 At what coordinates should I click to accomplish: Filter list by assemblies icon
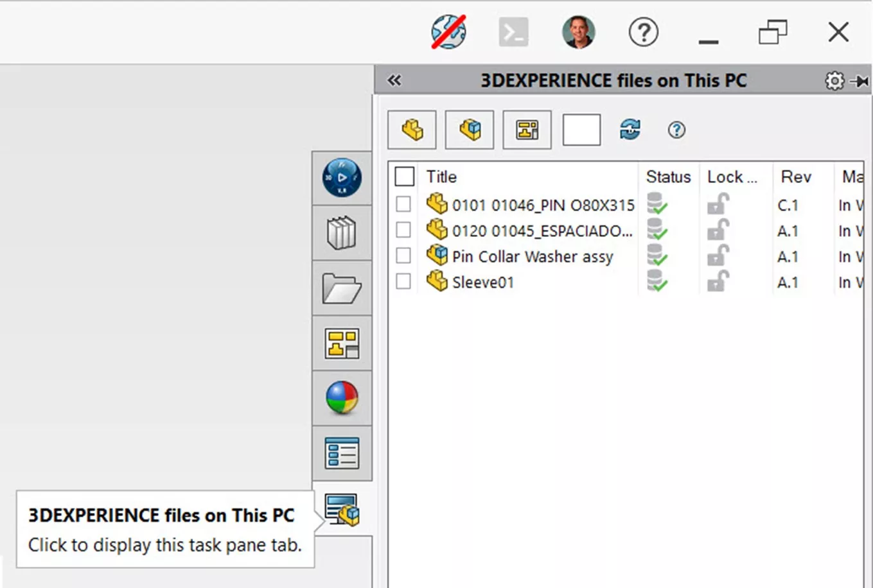click(x=470, y=130)
